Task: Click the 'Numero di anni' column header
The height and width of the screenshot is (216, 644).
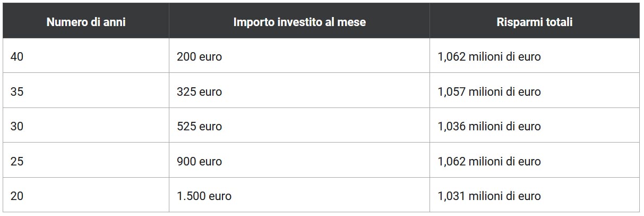Action: tap(85, 22)
